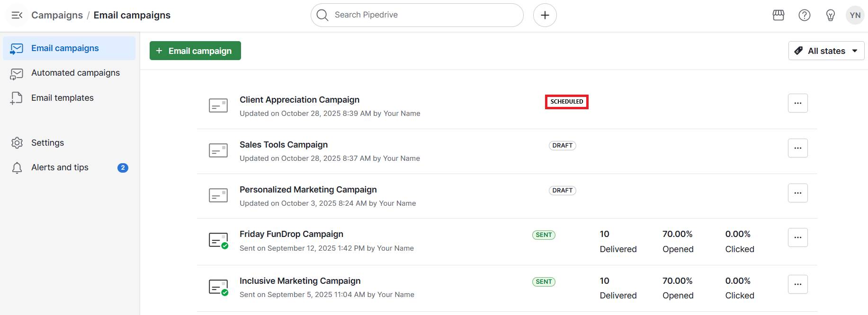This screenshot has height=315, width=868.
Task: Click the YN user avatar
Action: click(x=855, y=15)
